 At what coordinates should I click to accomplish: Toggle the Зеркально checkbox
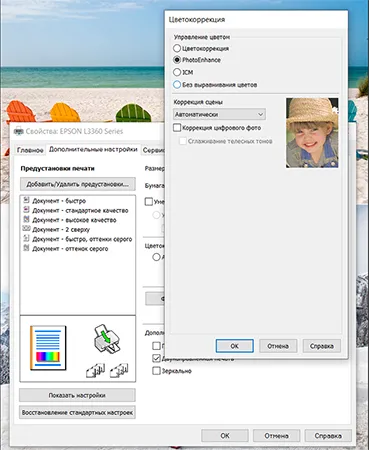coord(156,371)
